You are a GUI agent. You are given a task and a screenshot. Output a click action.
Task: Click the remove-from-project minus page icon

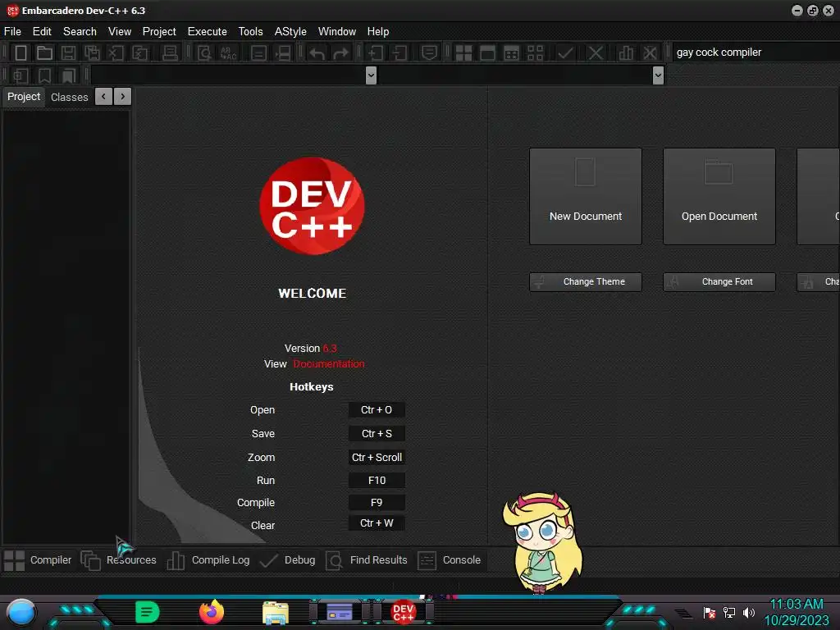399,52
